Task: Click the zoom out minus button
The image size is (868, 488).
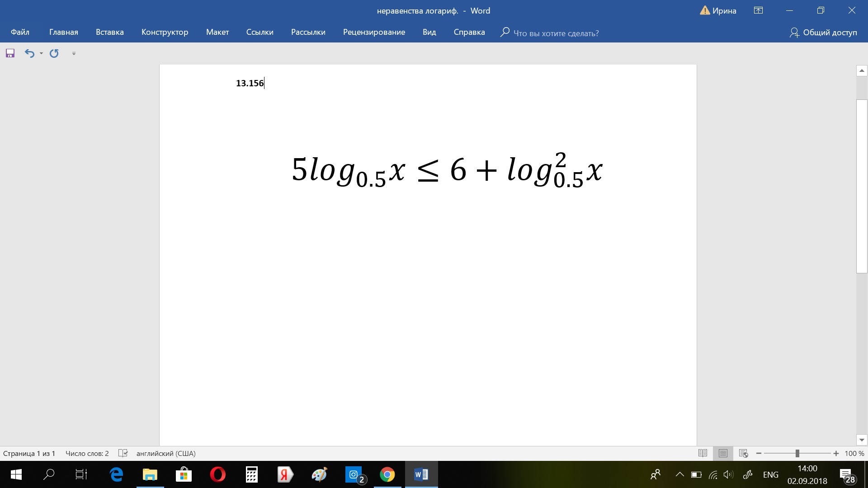Action: point(759,453)
